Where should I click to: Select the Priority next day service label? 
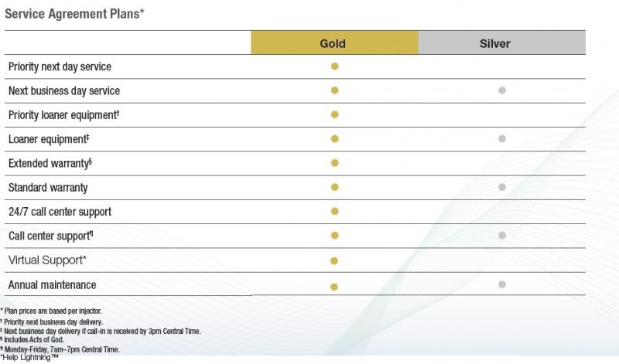coord(60,67)
